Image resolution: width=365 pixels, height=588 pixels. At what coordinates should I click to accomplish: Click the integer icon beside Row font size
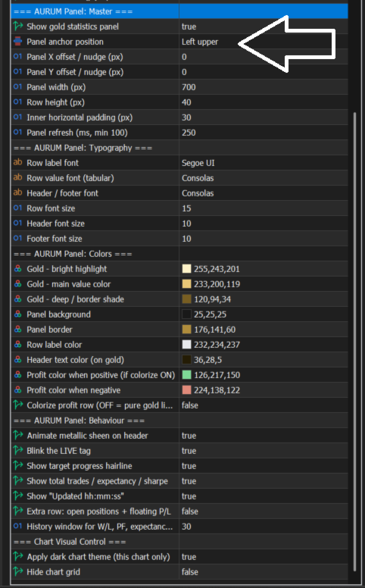pyautogui.click(x=17, y=208)
